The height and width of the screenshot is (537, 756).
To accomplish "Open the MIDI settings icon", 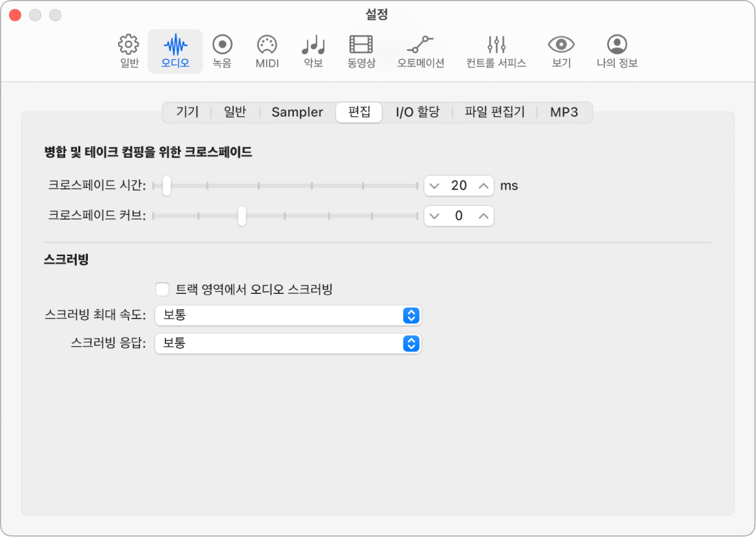I will [267, 51].
